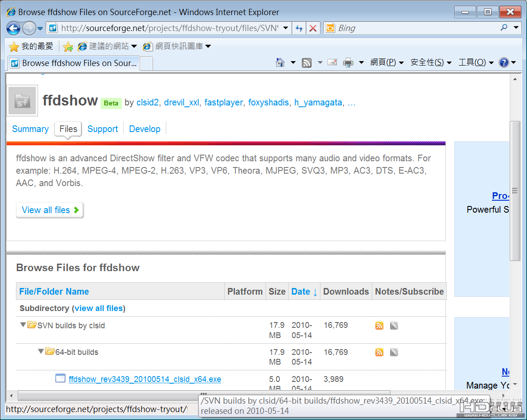Open the Favorites star (我的最愛)
527x420 pixels.
click(31, 47)
